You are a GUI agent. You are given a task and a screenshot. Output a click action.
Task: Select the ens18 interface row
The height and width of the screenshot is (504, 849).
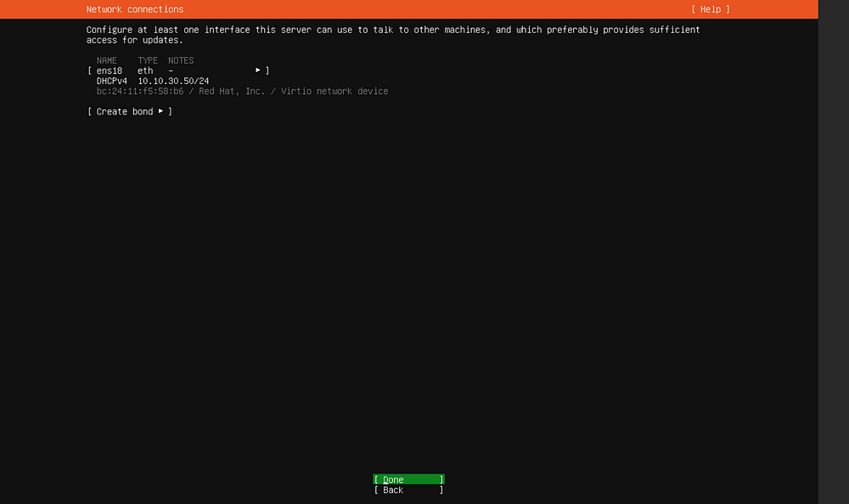point(178,70)
